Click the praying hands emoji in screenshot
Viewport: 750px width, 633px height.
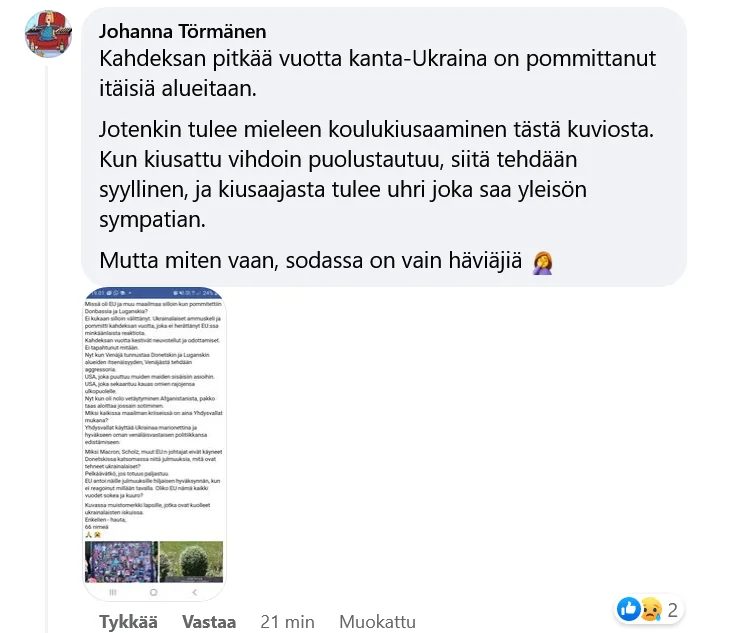[x=88, y=534]
